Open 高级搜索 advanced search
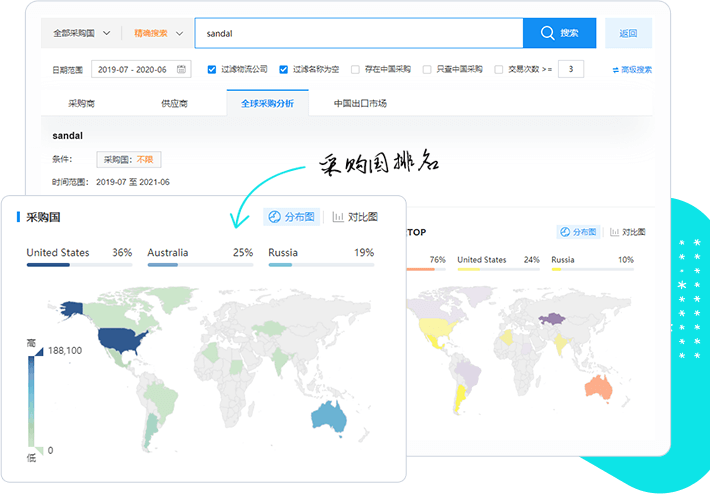This screenshot has height=494, width=710. 632,70
